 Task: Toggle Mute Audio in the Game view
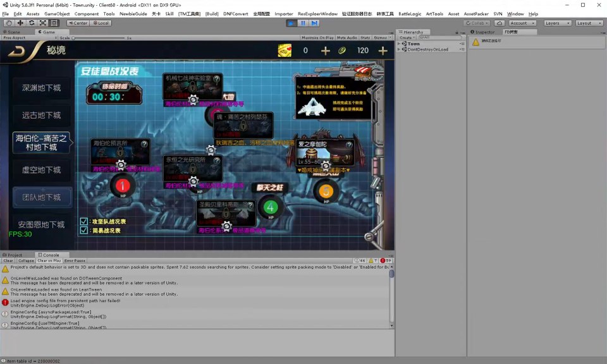(x=346, y=38)
